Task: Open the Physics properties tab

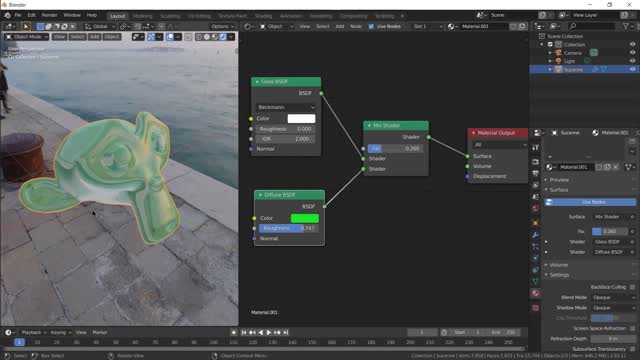Action: tap(536, 258)
